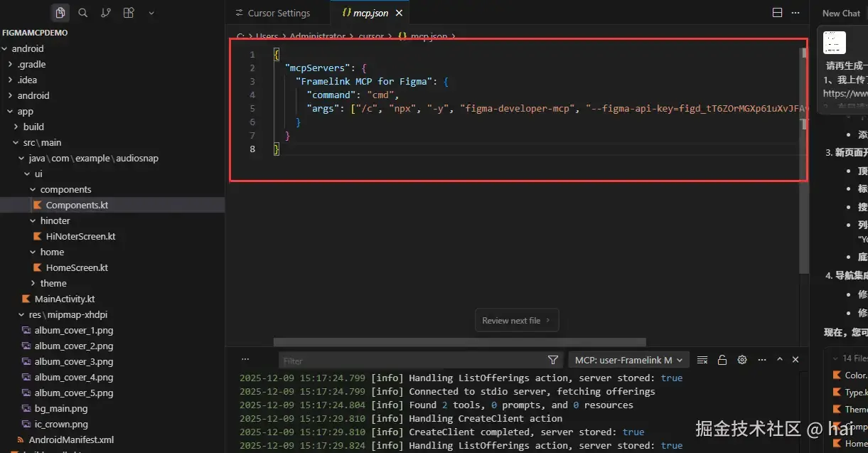
Task: Click the "Framelink MCP for Figma" key text
Action: point(365,82)
